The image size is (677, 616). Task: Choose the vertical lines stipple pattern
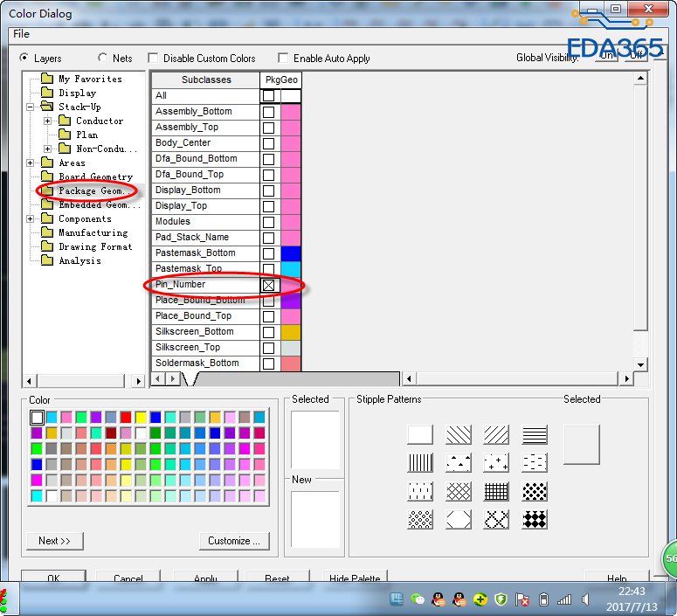tap(420, 462)
